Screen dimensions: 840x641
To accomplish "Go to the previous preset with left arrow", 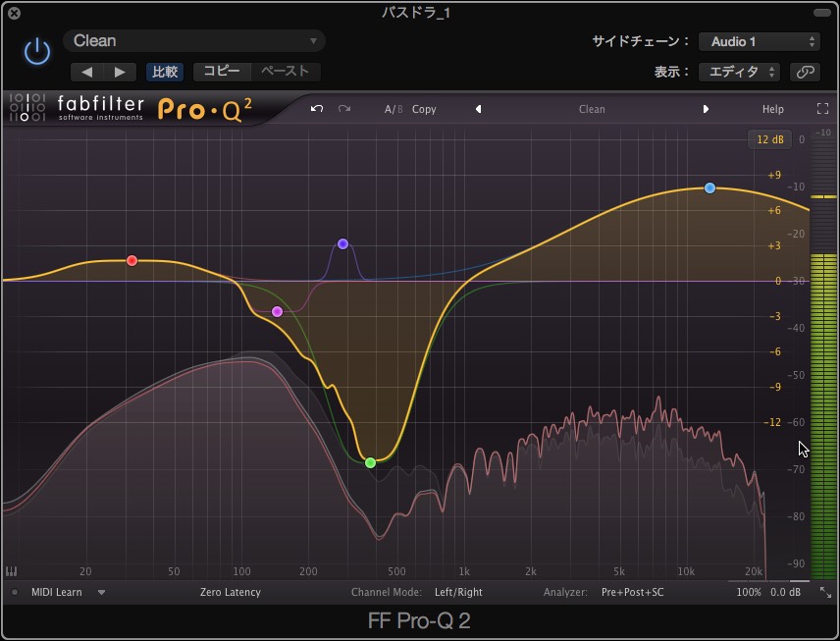I will tap(86, 72).
